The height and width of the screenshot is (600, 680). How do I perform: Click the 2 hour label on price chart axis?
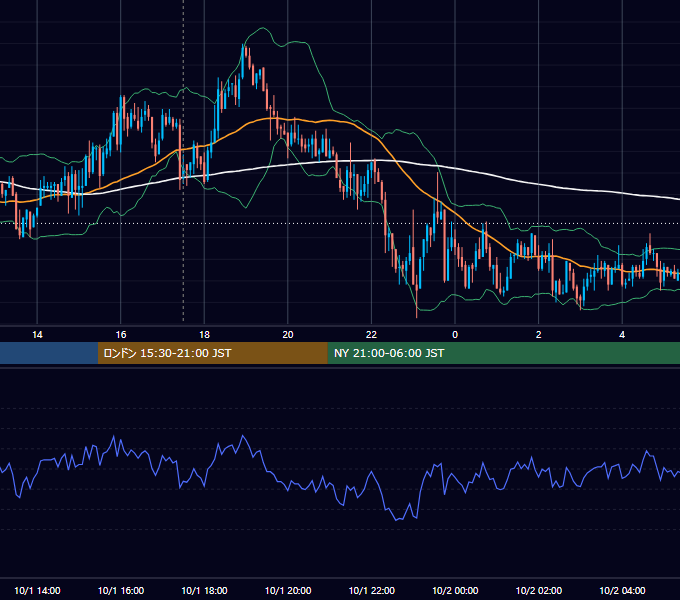[539, 335]
